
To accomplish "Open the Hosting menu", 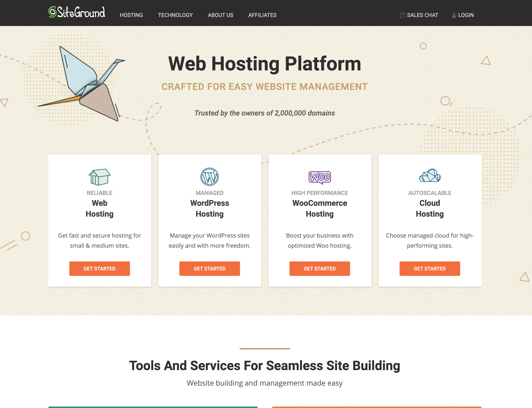I will (131, 15).
